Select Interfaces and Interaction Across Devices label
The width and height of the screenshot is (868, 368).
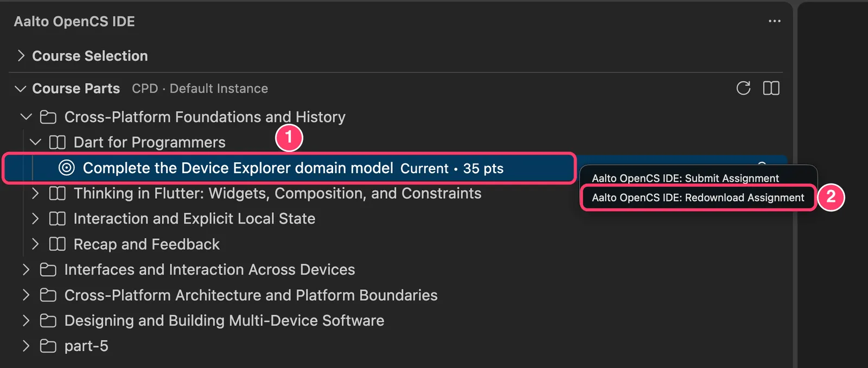(209, 270)
